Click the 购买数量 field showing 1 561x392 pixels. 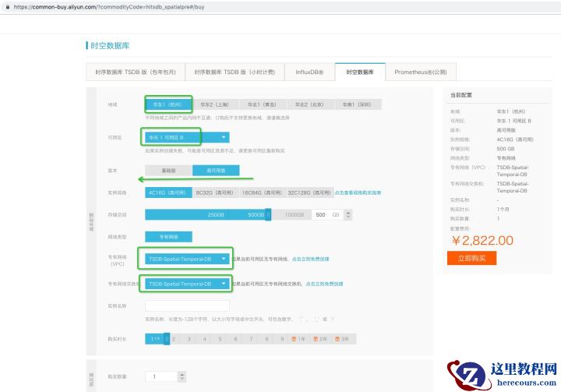click(161, 376)
